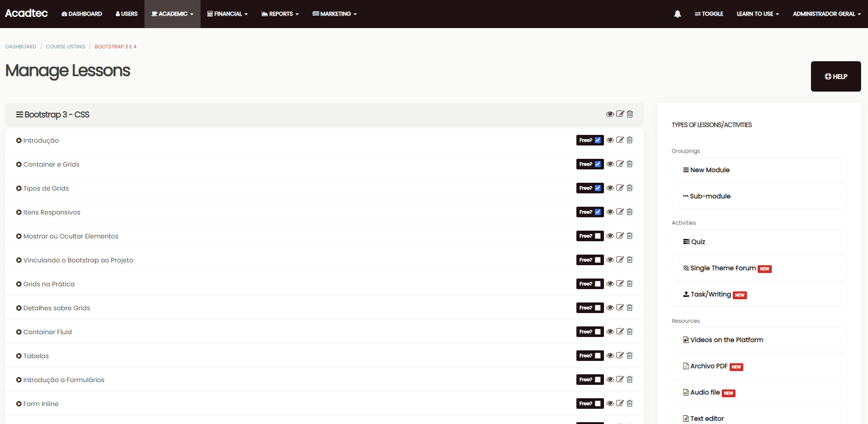Edit the Tabelas lesson
Image resolution: width=868 pixels, height=424 pixels.
620,355
